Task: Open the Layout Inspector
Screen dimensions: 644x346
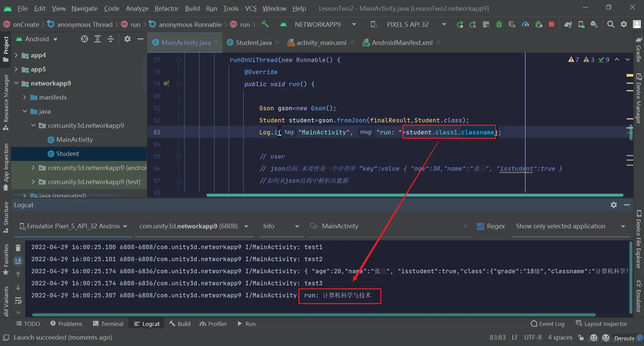Action: tap(601, 324)
